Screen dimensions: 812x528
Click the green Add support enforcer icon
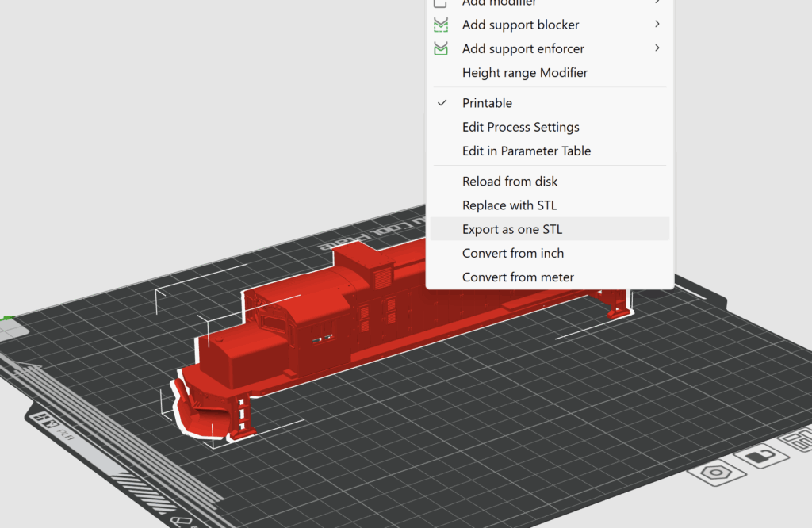click(441, 49)
